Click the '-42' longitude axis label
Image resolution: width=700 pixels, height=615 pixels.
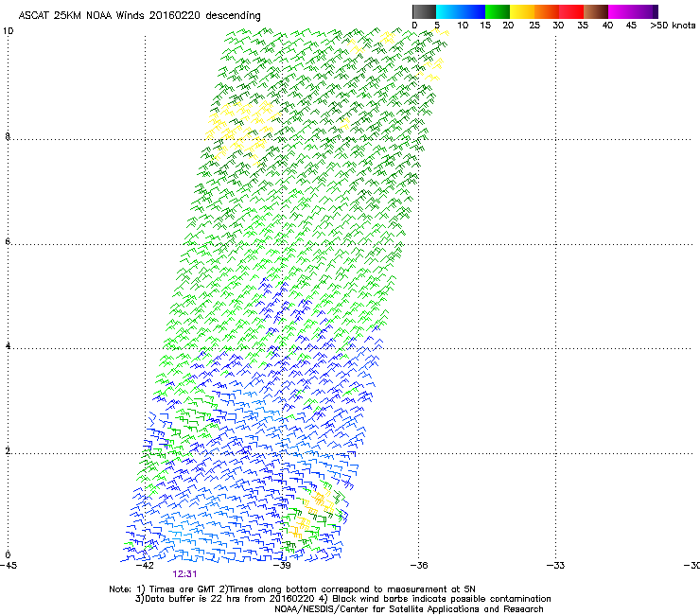coord(145,566)
